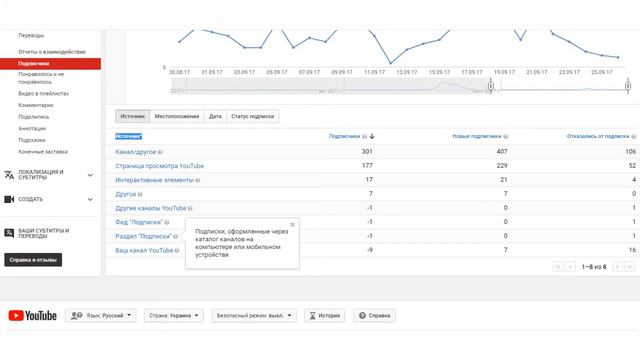Open the Интерактивные элементы link
The width and height of the screenshot is (640, 360).
pyautogui.click(x=154, y=180)
